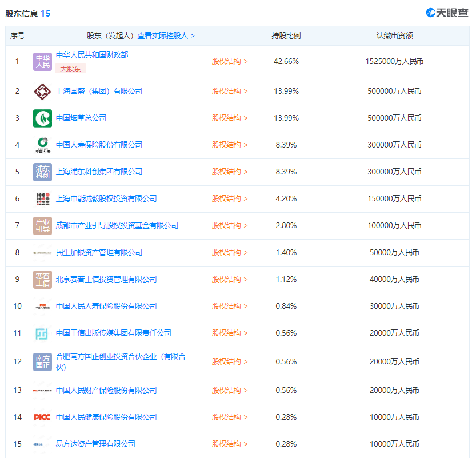Expand 股权结构 for 民生加银资产管理有限公司

click(230, 253)
